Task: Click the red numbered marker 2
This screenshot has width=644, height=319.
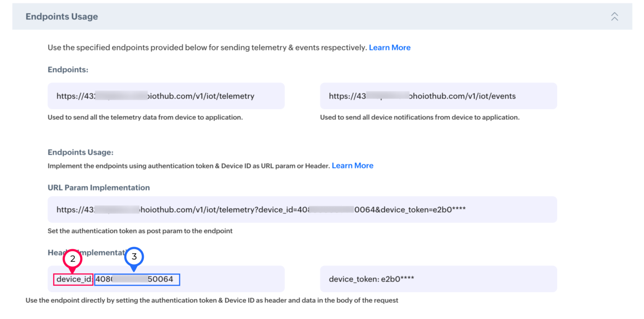Action: click(x=73, y=259)
